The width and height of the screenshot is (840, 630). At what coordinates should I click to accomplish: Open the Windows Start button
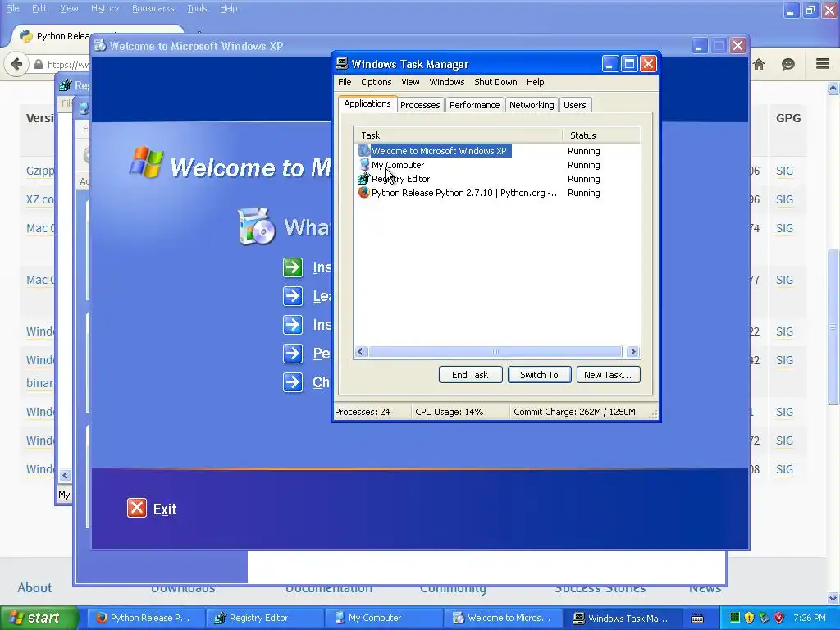[x=39, y=618]
